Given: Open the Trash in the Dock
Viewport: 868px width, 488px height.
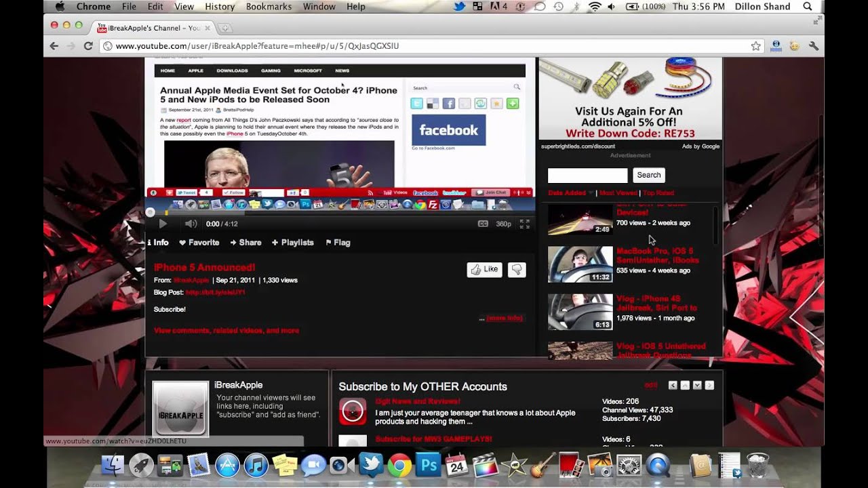Looking at the screenshot, I should 757,465.
